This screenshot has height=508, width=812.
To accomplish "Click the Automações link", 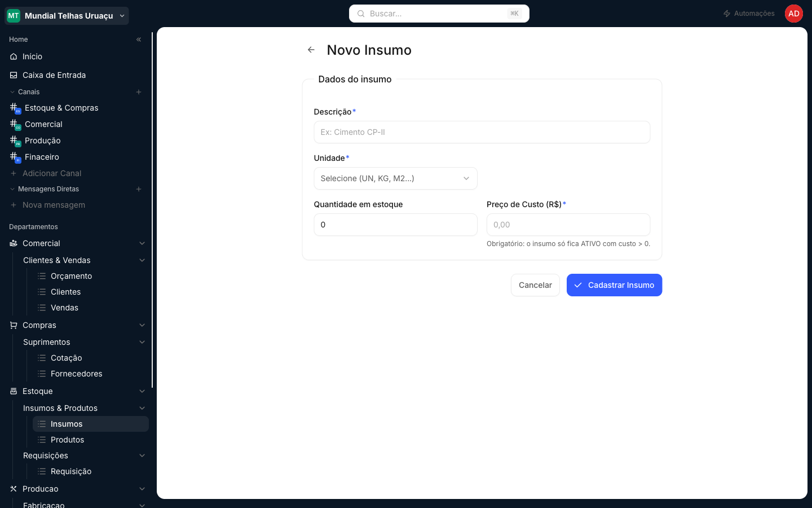I will pos(749,14).
